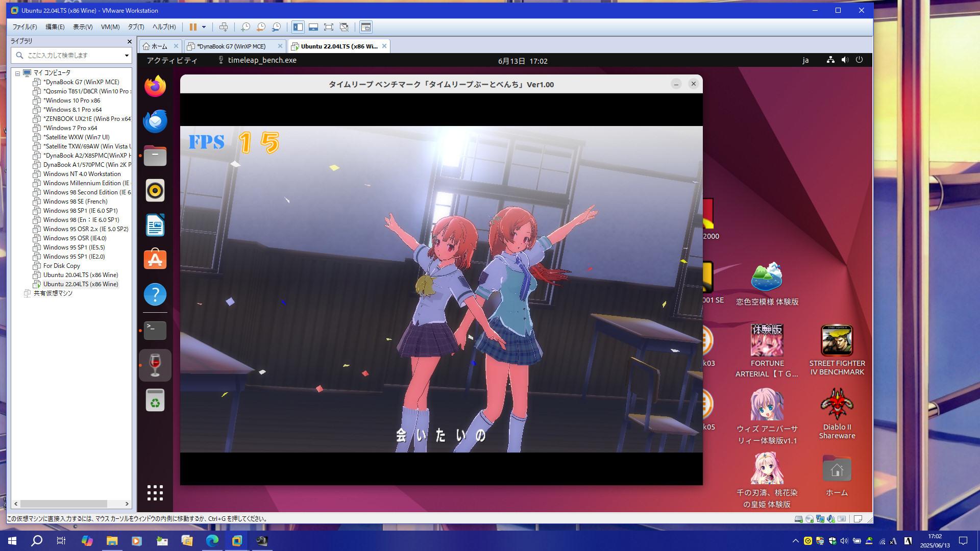
Task: Open ja input source menu
Action: (805, 61)
